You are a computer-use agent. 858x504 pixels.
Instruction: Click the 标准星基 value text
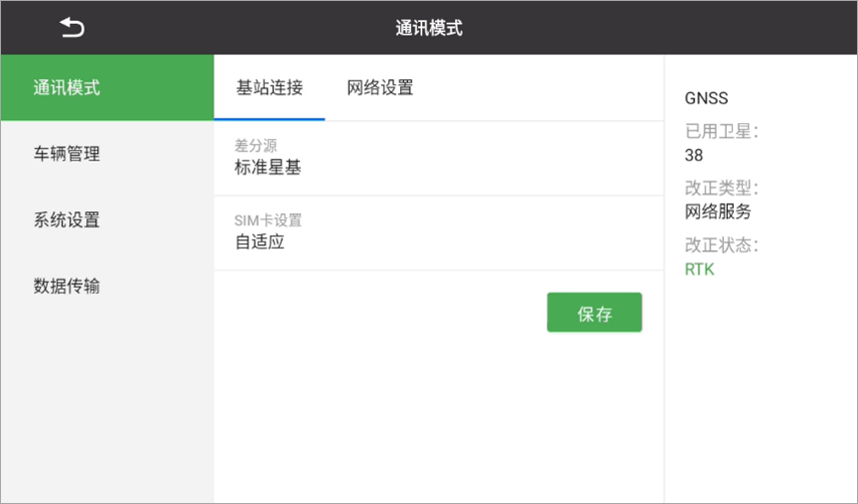point(267,168)
